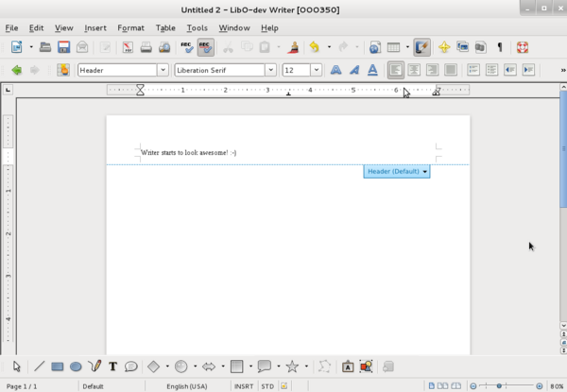
Task: Open the Liberation Serif font name dropdown
Action: 271,70
